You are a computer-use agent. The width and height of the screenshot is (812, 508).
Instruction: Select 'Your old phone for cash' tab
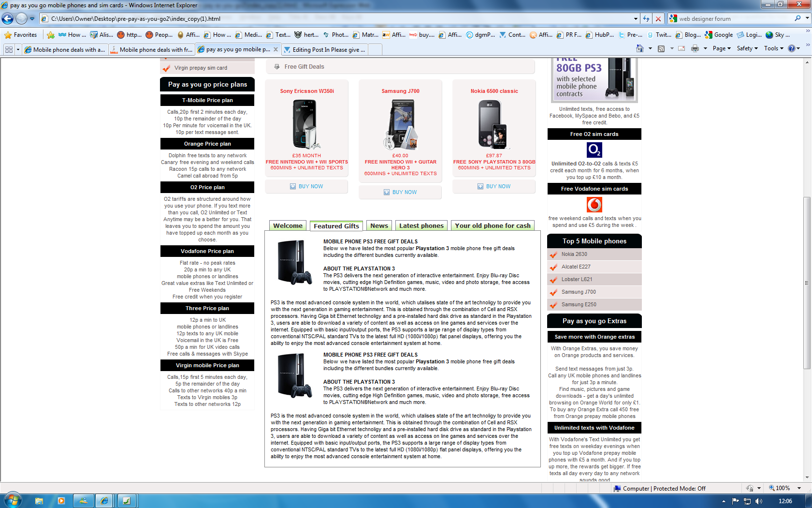coord(493,225)
